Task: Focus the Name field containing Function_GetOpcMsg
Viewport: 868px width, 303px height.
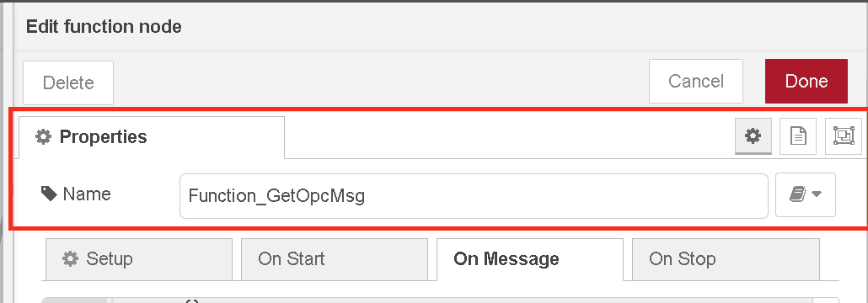Action: (474, 196)
